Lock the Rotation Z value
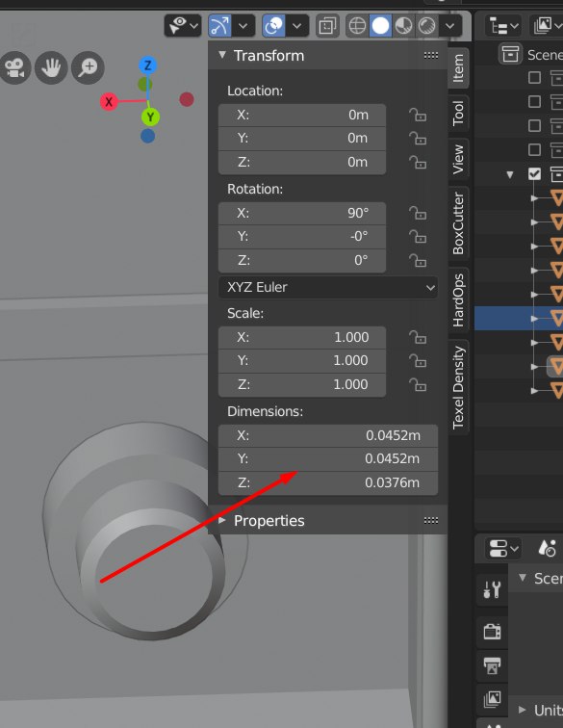The width and height of the screenshot is (563, 728). pos(418,261)
